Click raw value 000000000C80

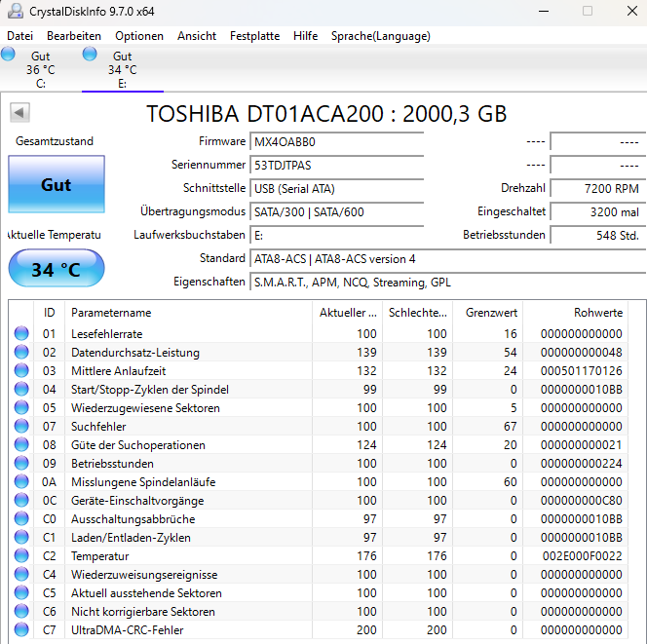click(581, 500)
